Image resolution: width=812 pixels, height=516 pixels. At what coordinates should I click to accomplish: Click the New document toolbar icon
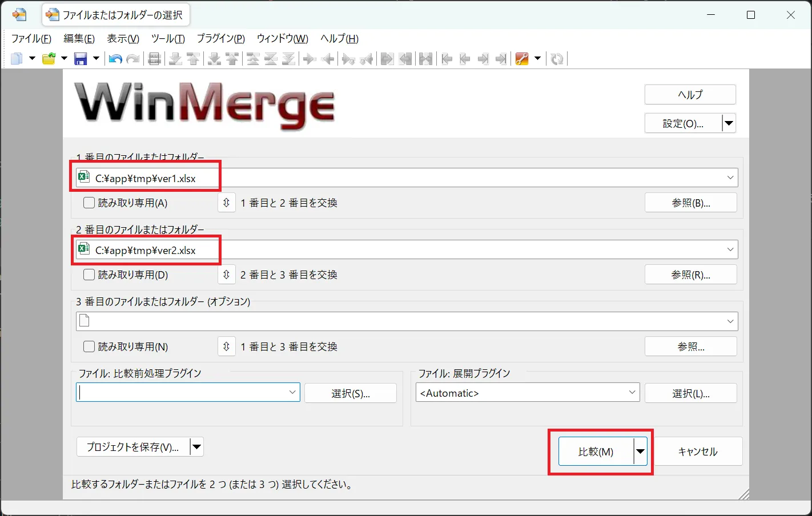click(x=17, y=58)
